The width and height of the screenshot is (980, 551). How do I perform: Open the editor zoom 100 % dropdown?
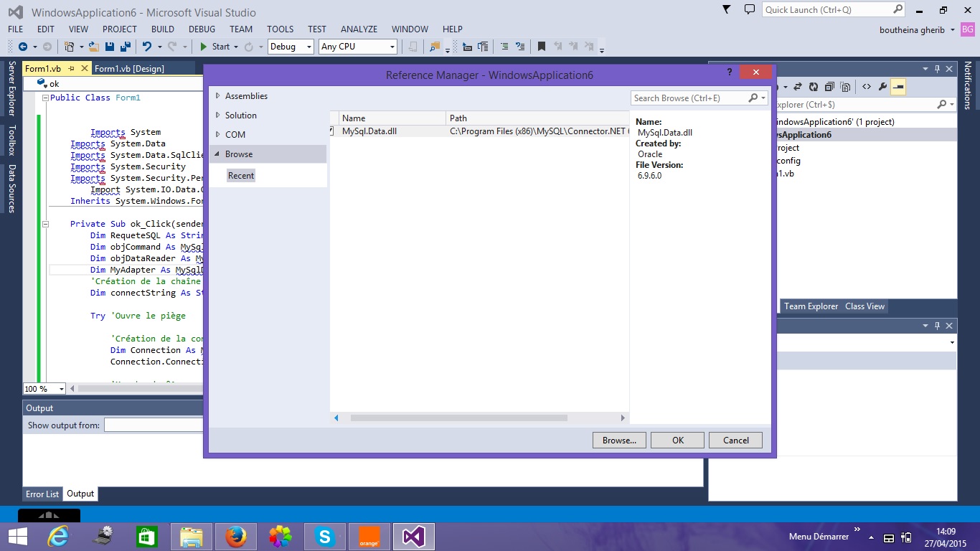pyautogui.click(x=61, y=389)
